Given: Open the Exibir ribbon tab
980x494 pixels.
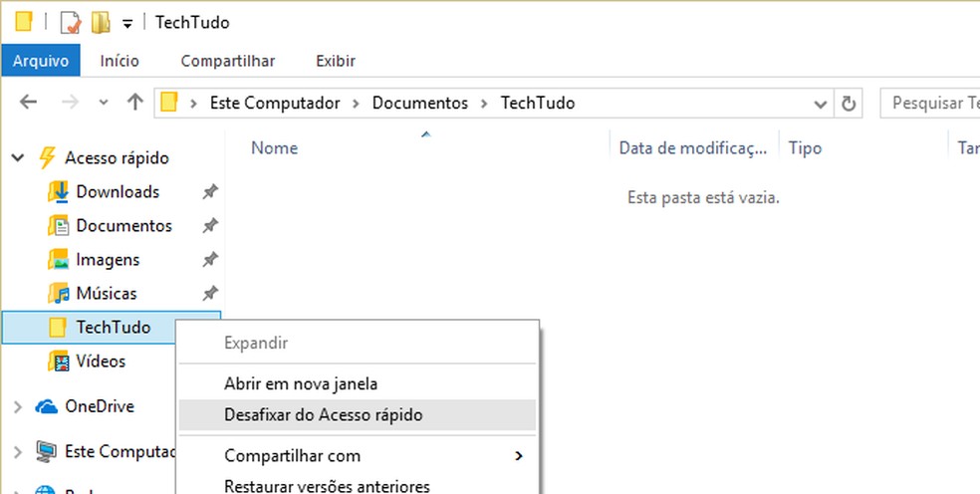Looking at the screenshot, I should pos(336,61).
